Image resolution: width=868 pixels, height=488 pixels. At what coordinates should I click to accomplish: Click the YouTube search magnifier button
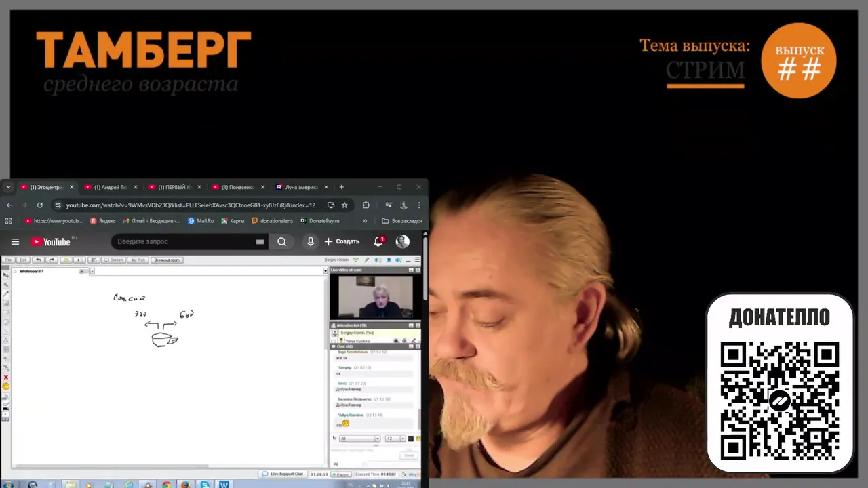(x=282, y=241)
